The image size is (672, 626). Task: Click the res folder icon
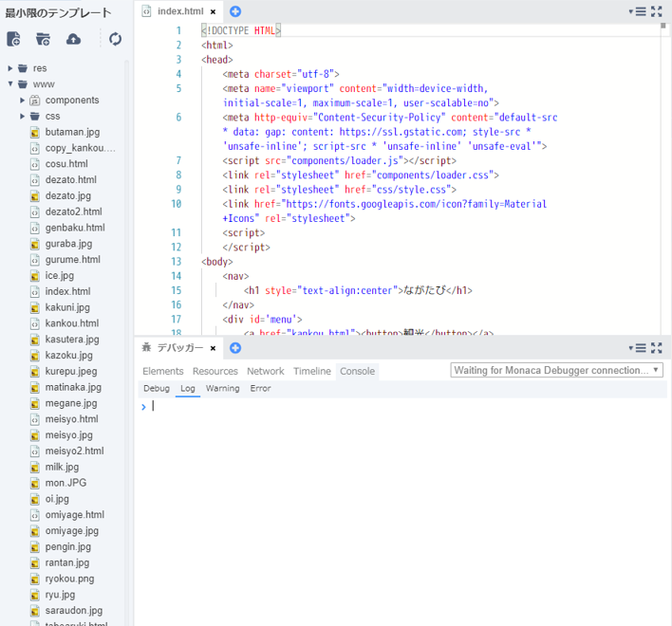tap(23, 68)
